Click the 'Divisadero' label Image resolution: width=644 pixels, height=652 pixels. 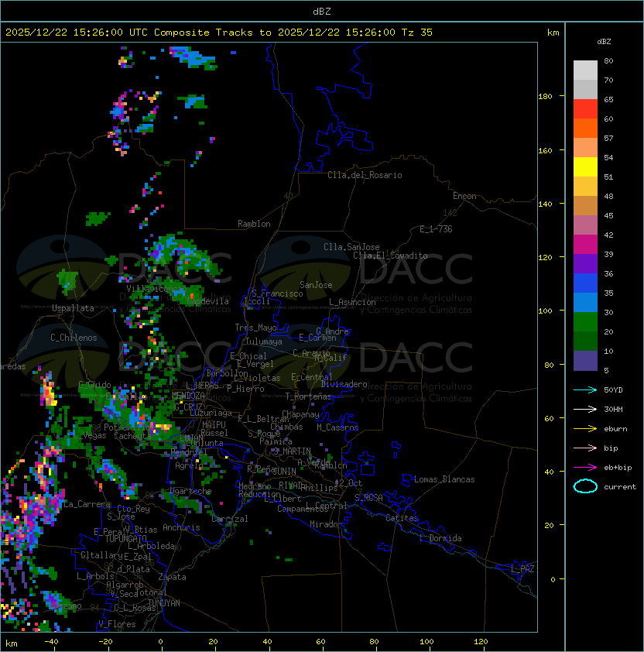(x=344, y=384)
